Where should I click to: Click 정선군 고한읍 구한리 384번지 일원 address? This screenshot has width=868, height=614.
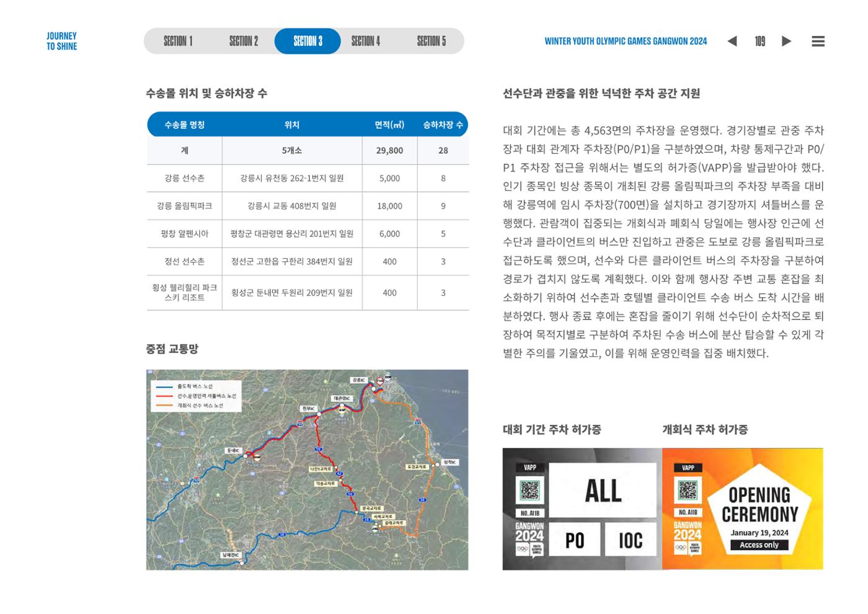click(x=292, y=262)
